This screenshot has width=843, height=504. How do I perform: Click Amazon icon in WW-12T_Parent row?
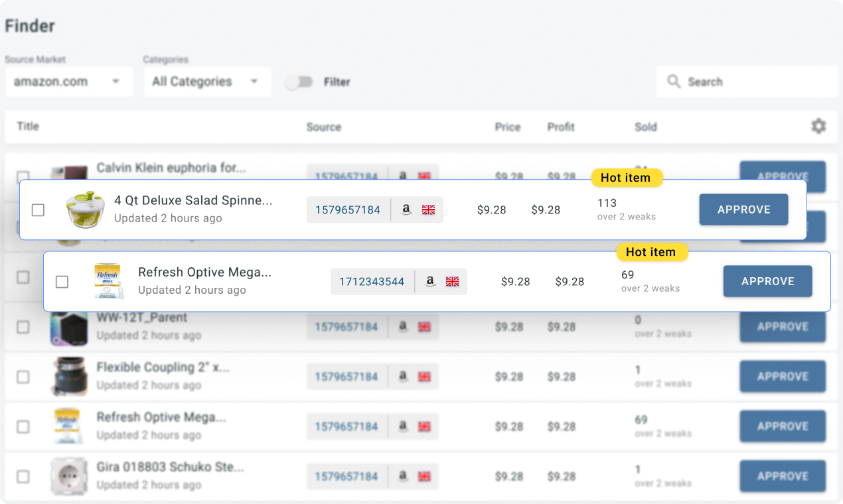[x=402, y=326]
